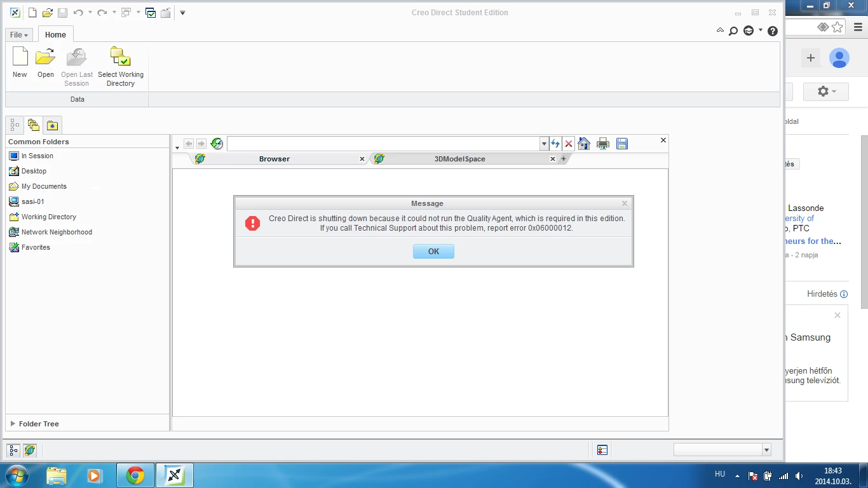Select the Home ribbon tab

coord(55,35)
